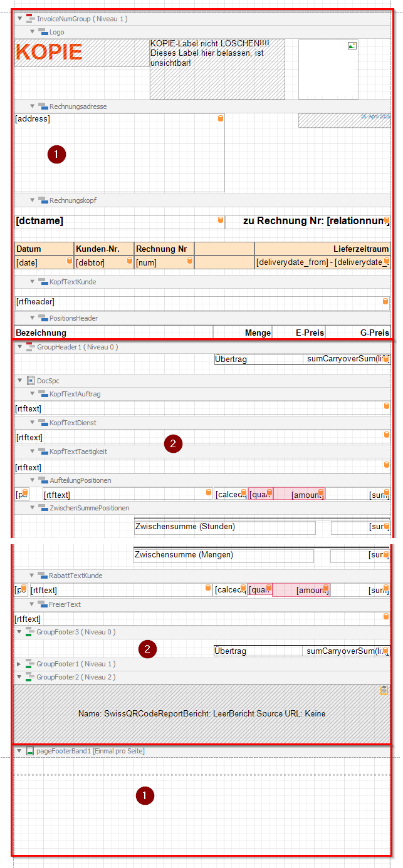This screenshot has width=403, height=868.
Task: Collapse the GroupFooter2 band
Action: [x=20, y=677]
